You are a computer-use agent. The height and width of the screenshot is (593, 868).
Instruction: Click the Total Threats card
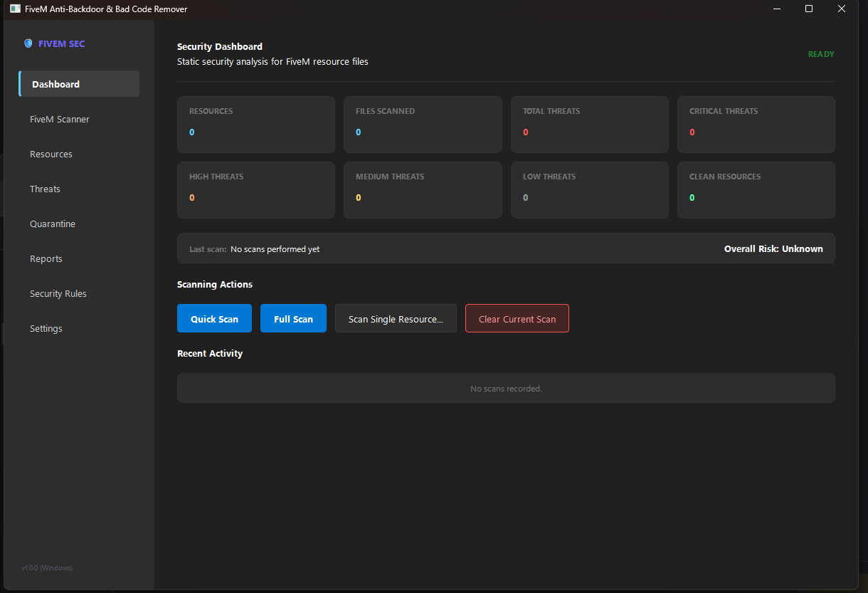click(x=590, y=125)
